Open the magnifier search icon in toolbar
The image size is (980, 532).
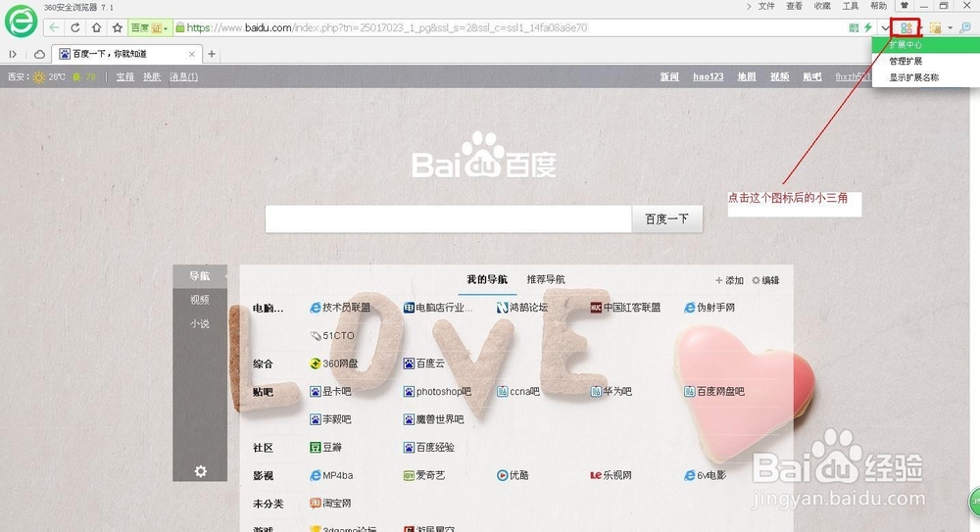(x=965, y=27)
